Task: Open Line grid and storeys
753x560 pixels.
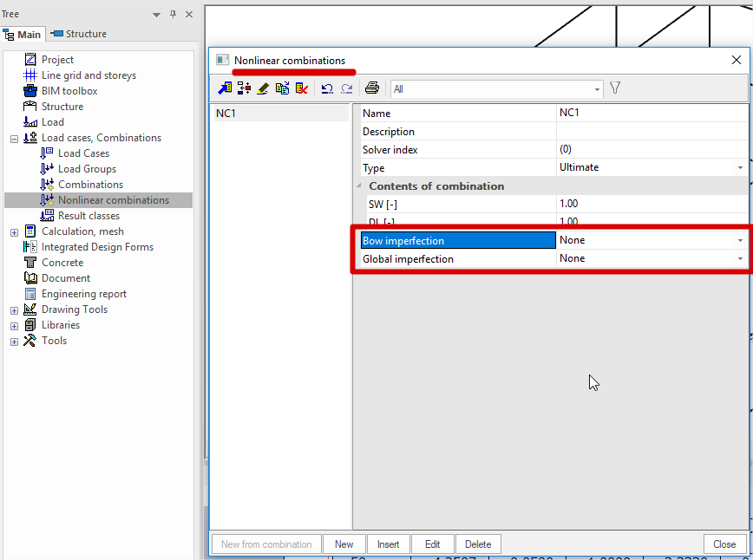Action: (x=88, y=75)
